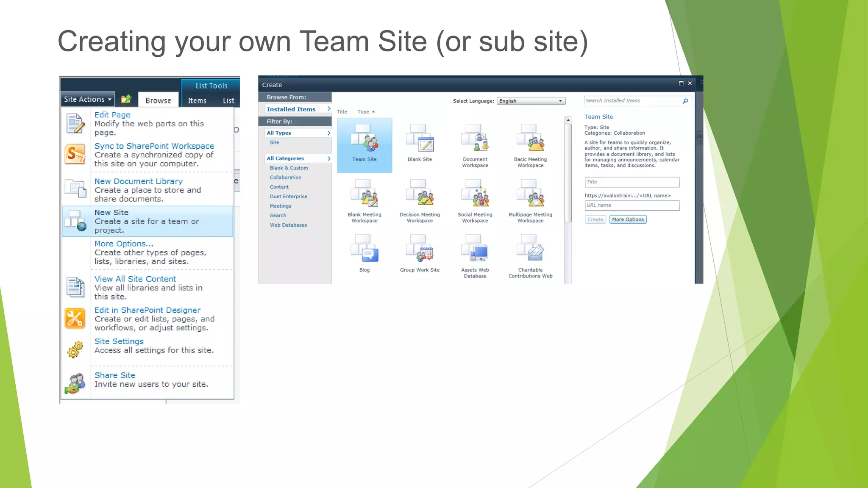Focus the Title input field
Image resolution: width=868 pixels, height=488 pixels.
point(632,182)
